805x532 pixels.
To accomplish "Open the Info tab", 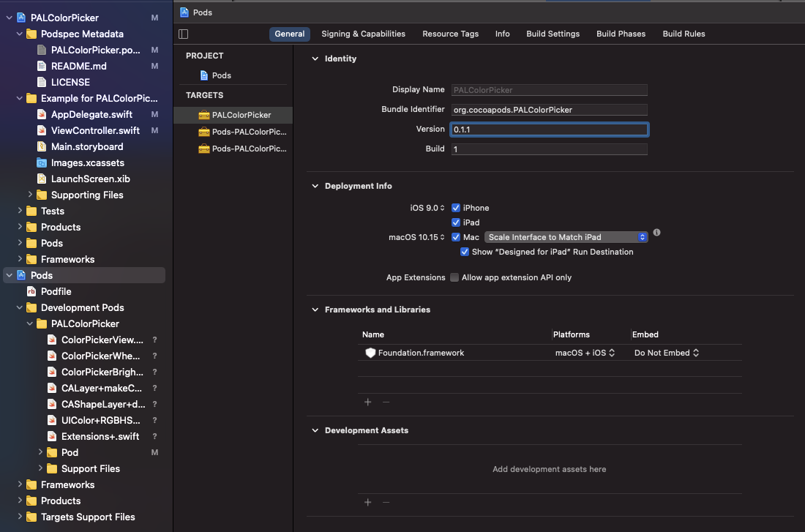I will pyautogui.click(x=503, y=34).
